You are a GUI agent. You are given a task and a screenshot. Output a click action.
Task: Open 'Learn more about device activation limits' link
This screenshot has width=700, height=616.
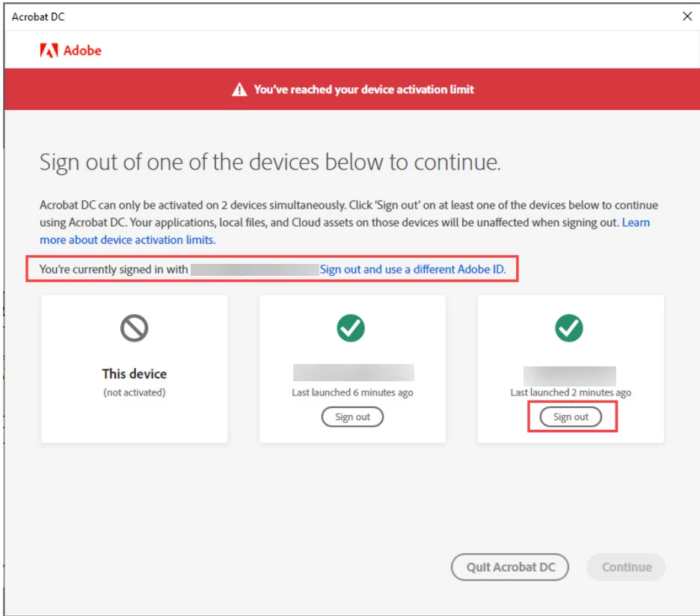[128, 240]
